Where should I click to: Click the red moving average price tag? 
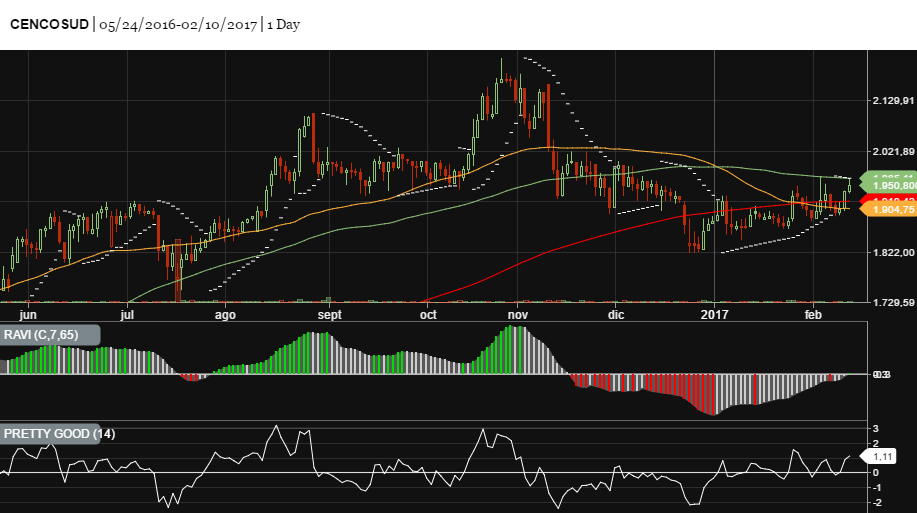(890, 200)
